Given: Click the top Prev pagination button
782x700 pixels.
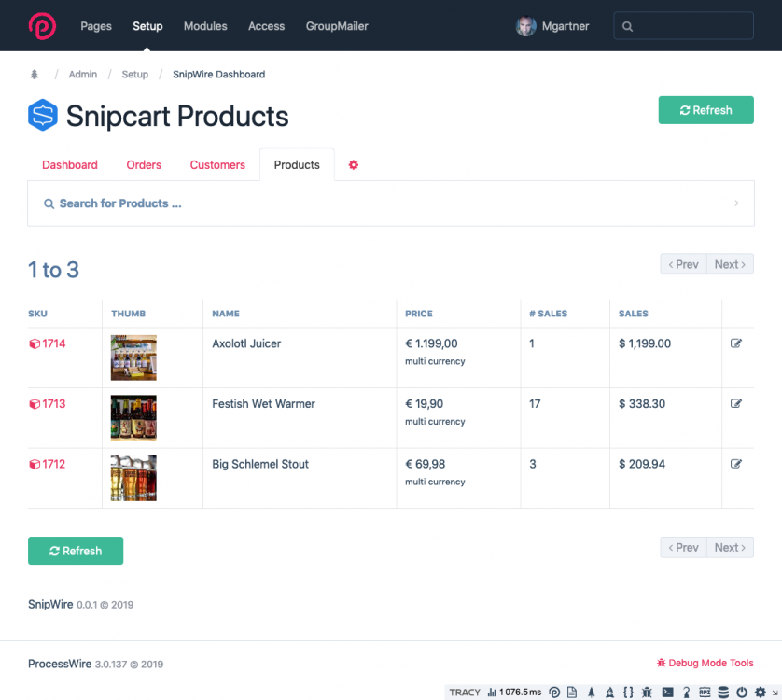Looking at the screenshot, I should tap(683, 264).
